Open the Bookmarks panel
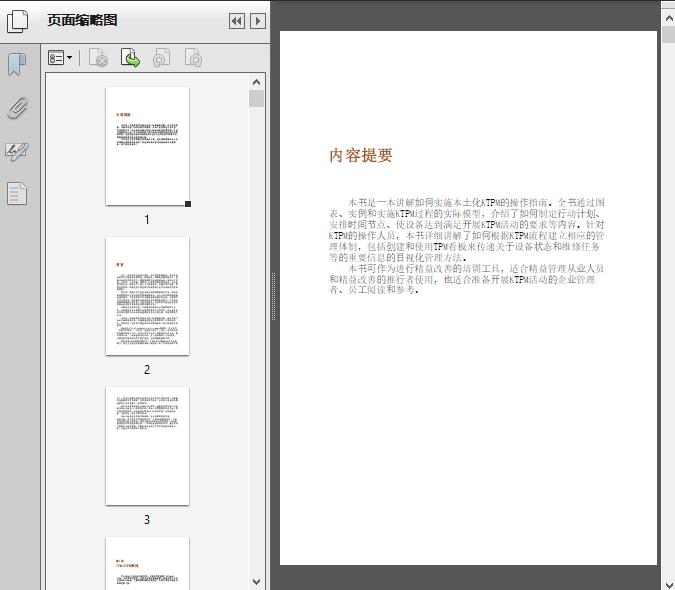The width and height of the screenshot is (675, 590). [x=17, y=66]
